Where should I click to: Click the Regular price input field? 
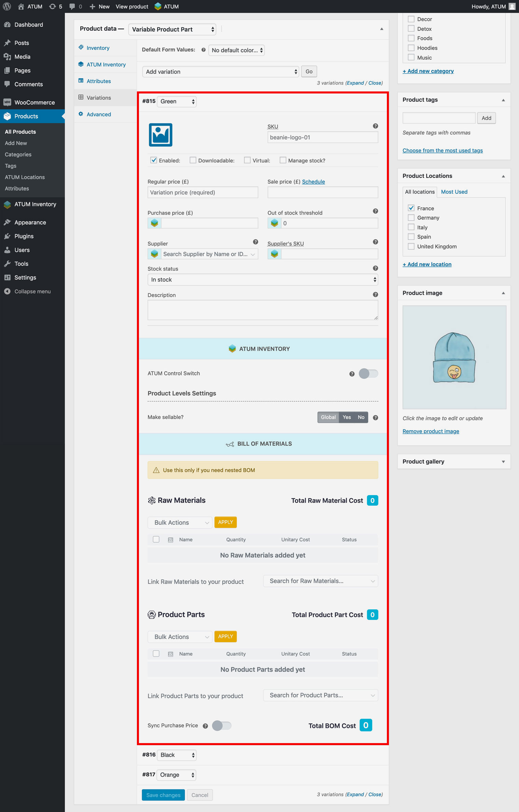203,192
